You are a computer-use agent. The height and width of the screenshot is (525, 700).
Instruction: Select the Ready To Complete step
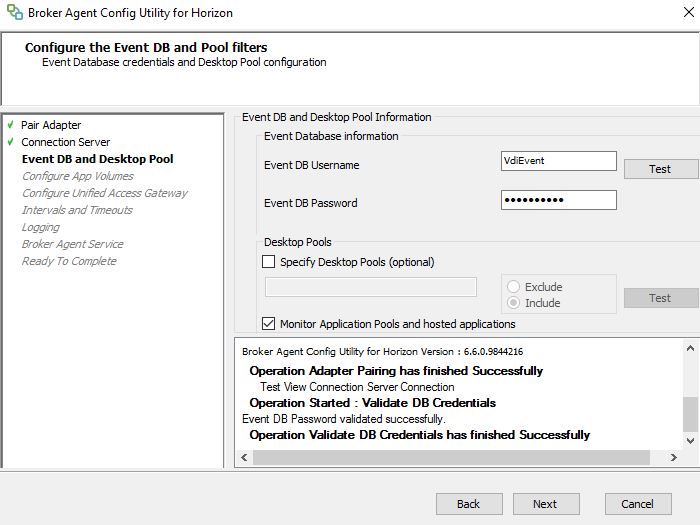69,261
